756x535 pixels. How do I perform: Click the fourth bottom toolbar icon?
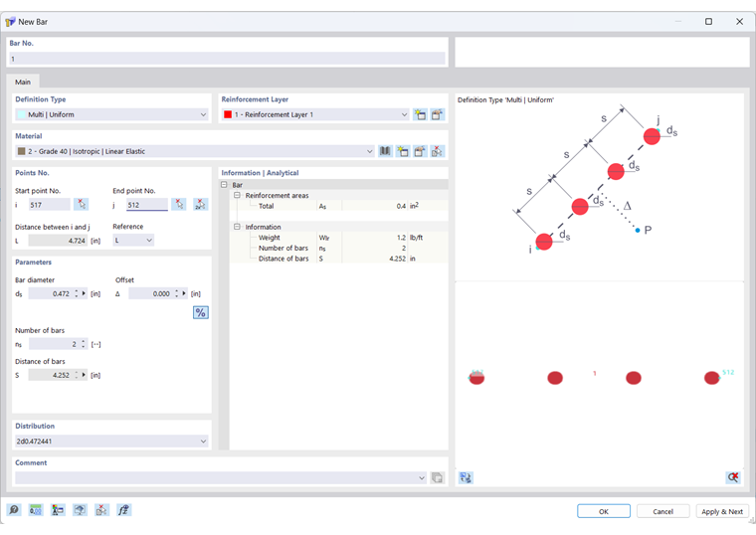80,510
